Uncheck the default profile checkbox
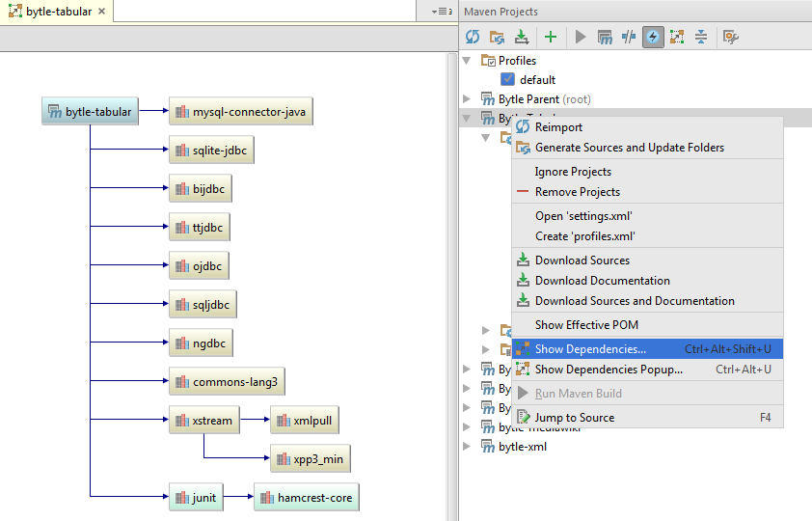The width and height of the screenshot is (812, 521). tap(508, 79)
